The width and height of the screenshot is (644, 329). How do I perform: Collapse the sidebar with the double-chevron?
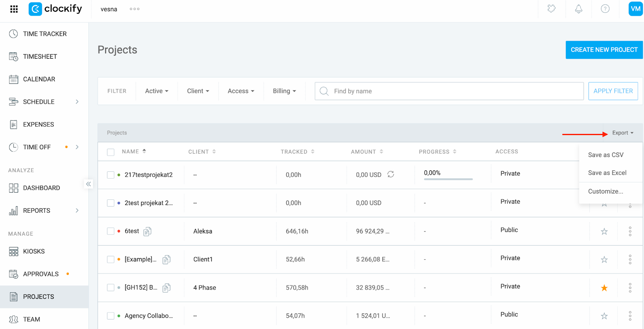point(89,184)
